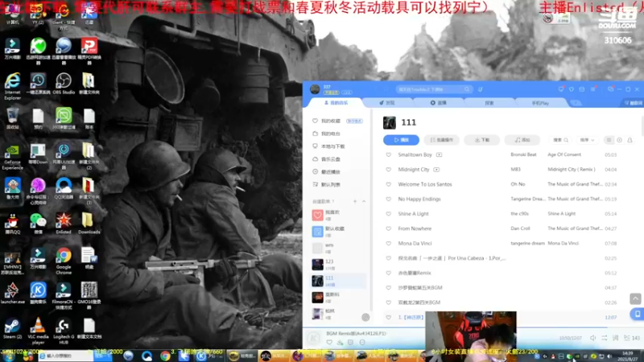
Task: Open the blue default collection playlist
Action: coord(339,232)
